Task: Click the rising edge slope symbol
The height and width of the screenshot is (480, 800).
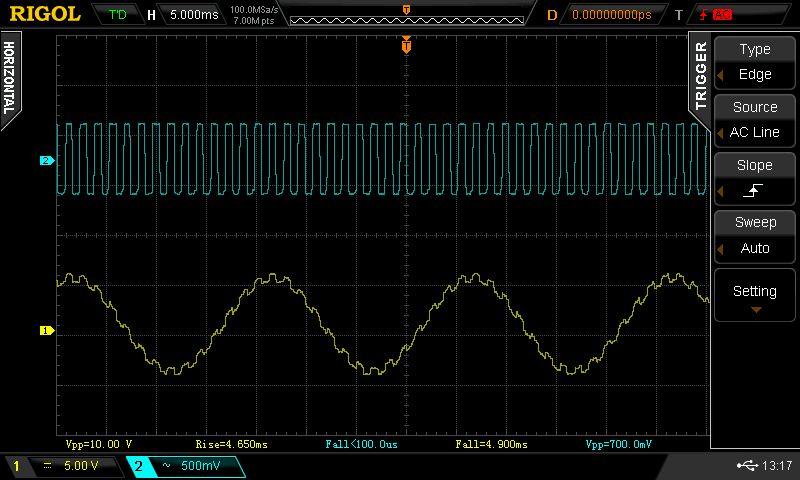Action: pos(753,191)
